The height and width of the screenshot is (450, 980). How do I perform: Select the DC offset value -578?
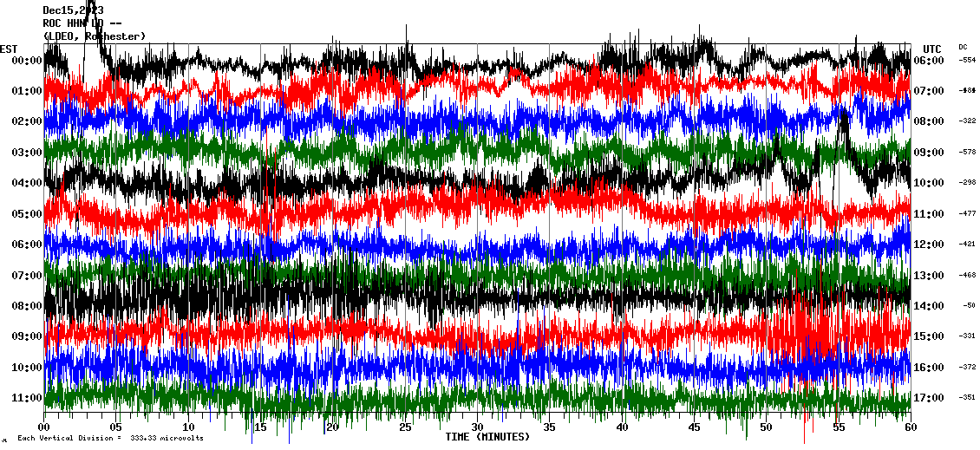point(968,152)
